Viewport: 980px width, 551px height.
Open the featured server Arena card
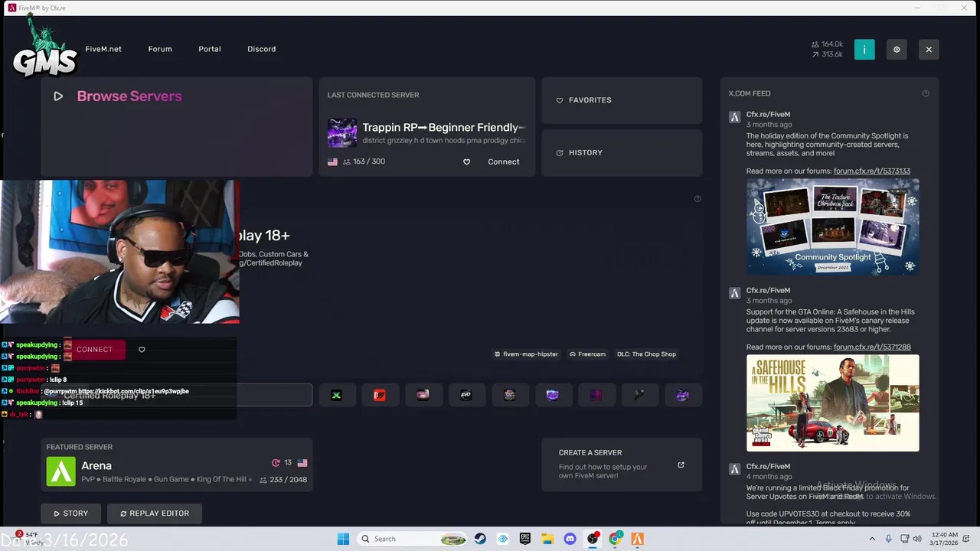[177, 465]
